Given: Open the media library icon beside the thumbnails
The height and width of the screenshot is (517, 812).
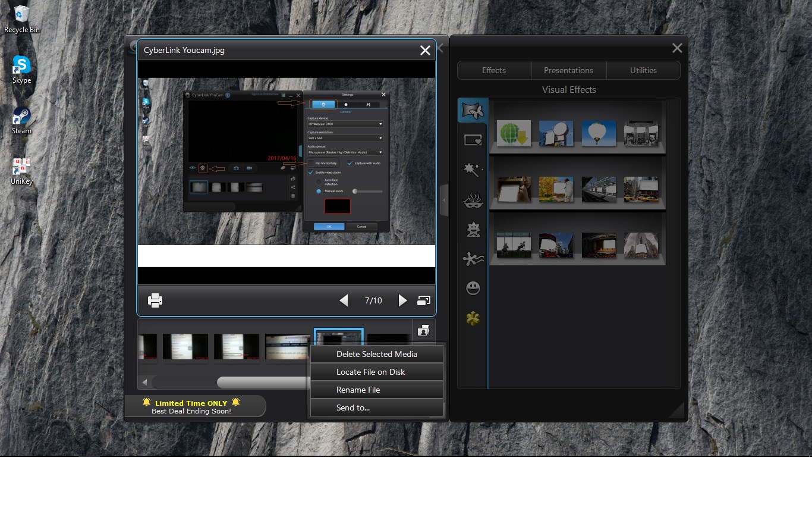Looking at the screenshot, I should (x=424, y=330).
